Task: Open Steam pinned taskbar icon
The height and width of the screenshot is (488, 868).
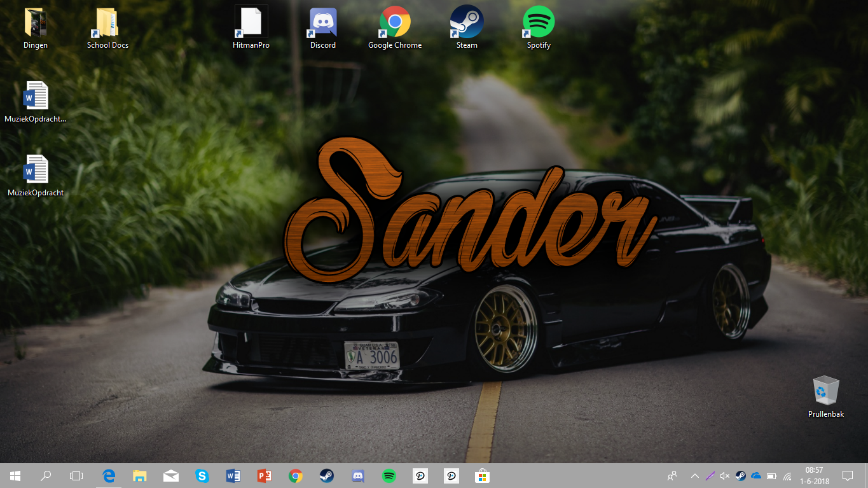Action: (327, 475)
